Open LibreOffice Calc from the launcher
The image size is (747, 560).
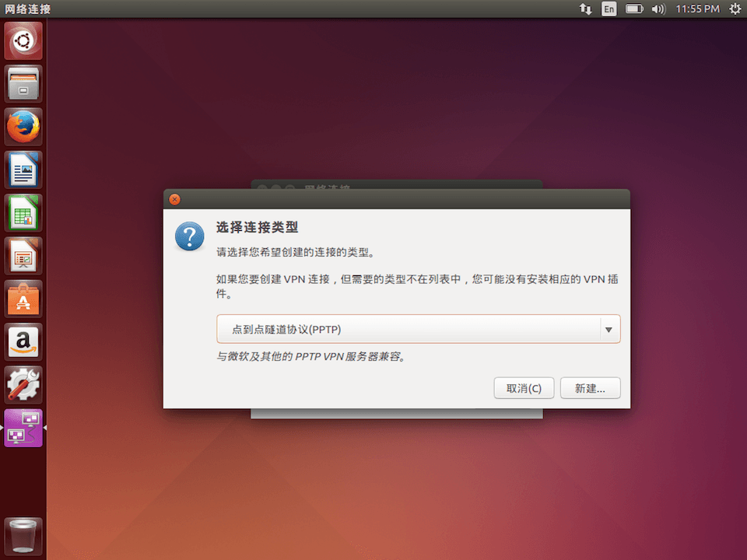pyautogui.click(x=23, y=212)
